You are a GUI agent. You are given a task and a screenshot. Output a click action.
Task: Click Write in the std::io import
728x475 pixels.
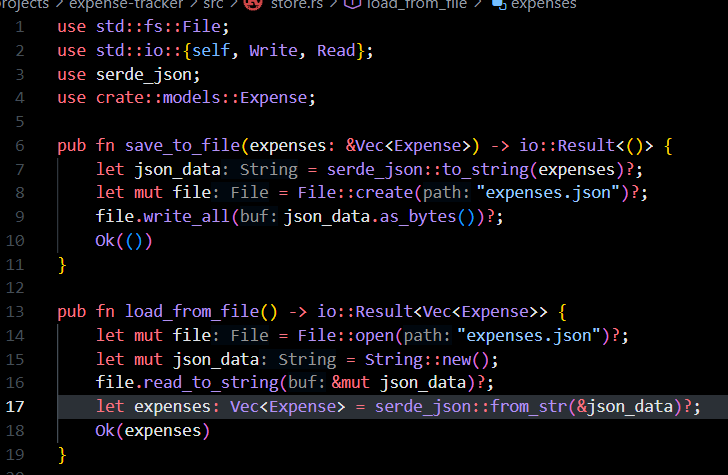click(273, 50)
